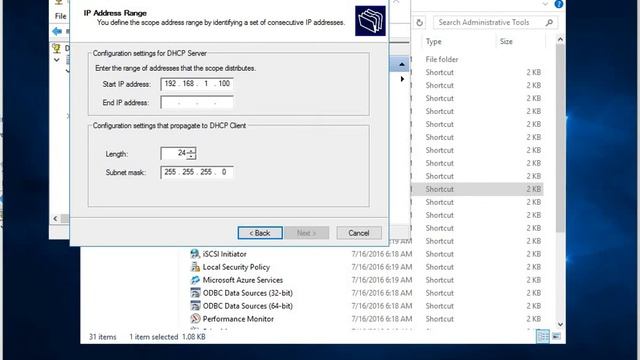Click the Subnet mask field
The width and height of the screenshot is (640, 360).
click(197, 172)
